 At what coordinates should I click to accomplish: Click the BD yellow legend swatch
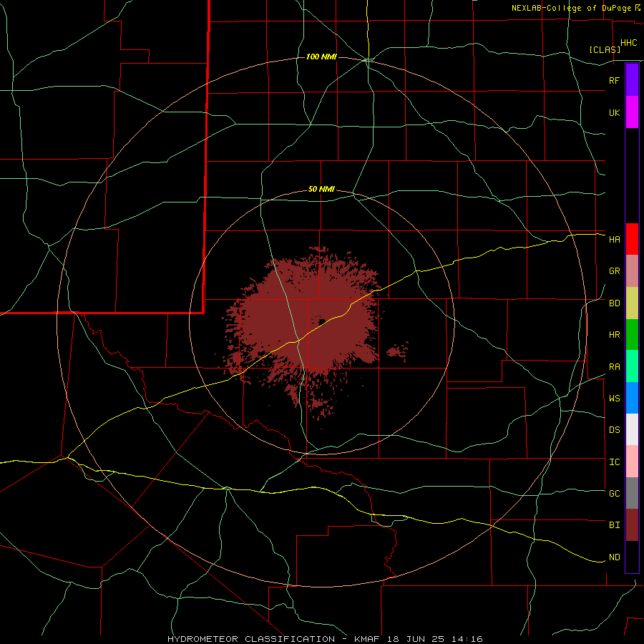(632, 303)
